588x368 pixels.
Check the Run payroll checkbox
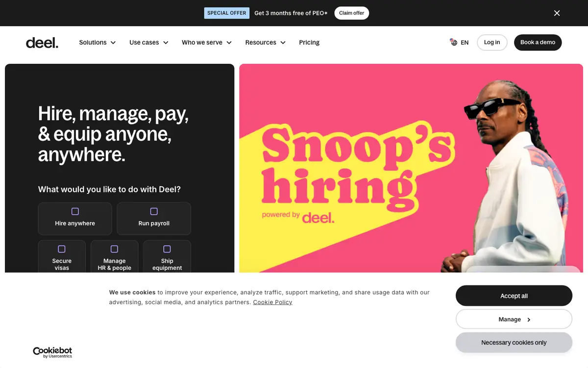click(x=154, y=211)
